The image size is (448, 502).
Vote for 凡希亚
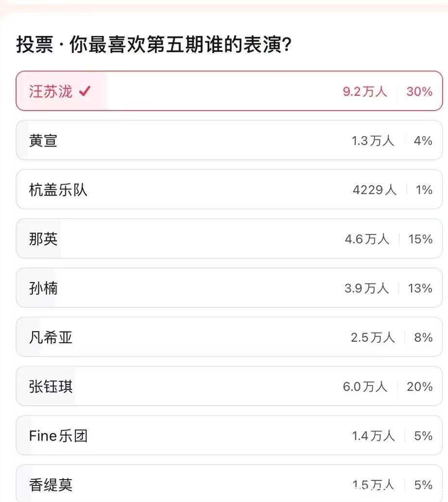coord(51,337)
